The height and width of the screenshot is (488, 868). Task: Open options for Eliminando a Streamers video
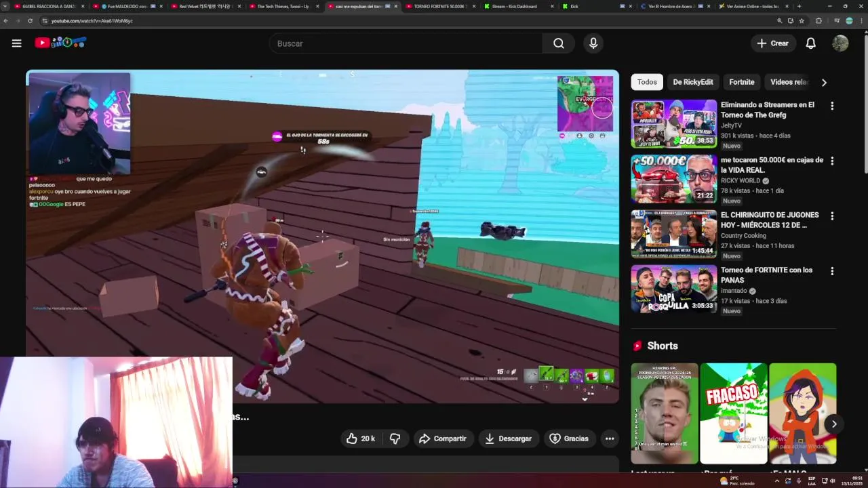pos(832,106)
